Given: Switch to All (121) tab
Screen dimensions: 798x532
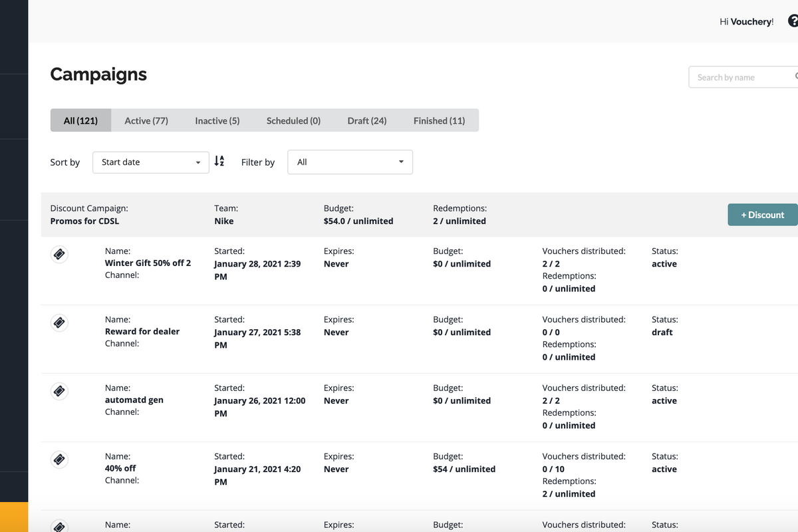Looking at the screenshot, I should (80, 120).
